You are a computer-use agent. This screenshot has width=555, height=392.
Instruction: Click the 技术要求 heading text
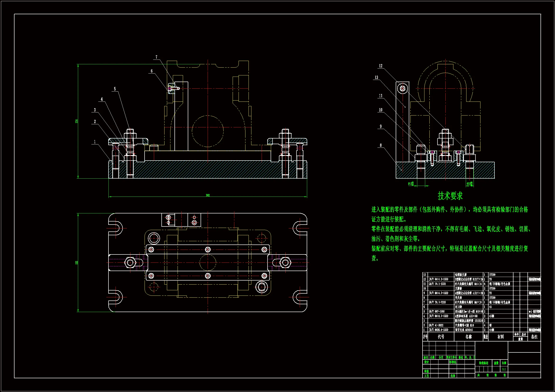[x=450, y=196]
